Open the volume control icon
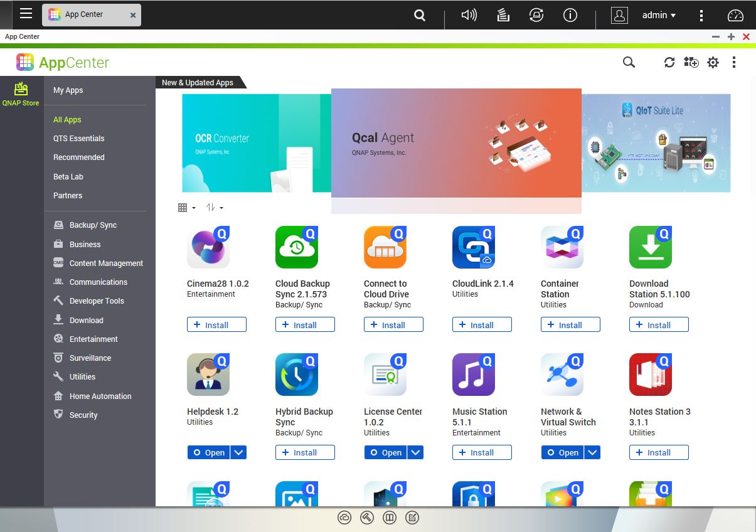The image size is (756, 532). click(469, 15)
